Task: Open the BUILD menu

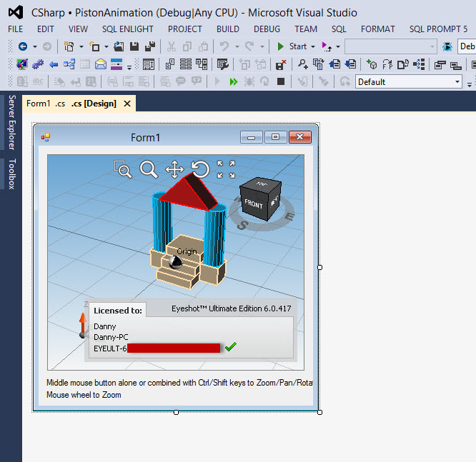Action: (228, 29)
